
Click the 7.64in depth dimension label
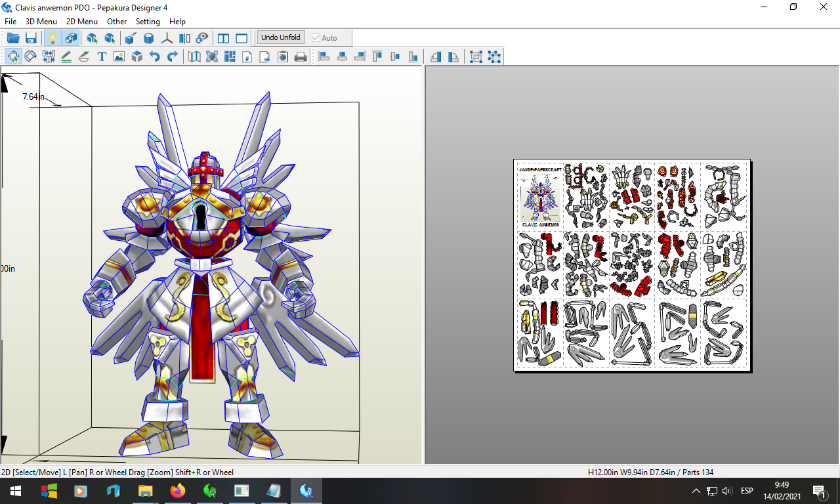click(33, 96)
